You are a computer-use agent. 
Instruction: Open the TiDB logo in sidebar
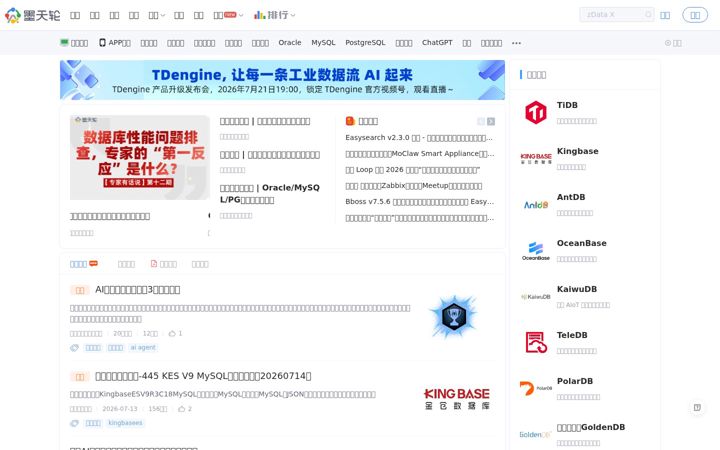click(536, 112)
